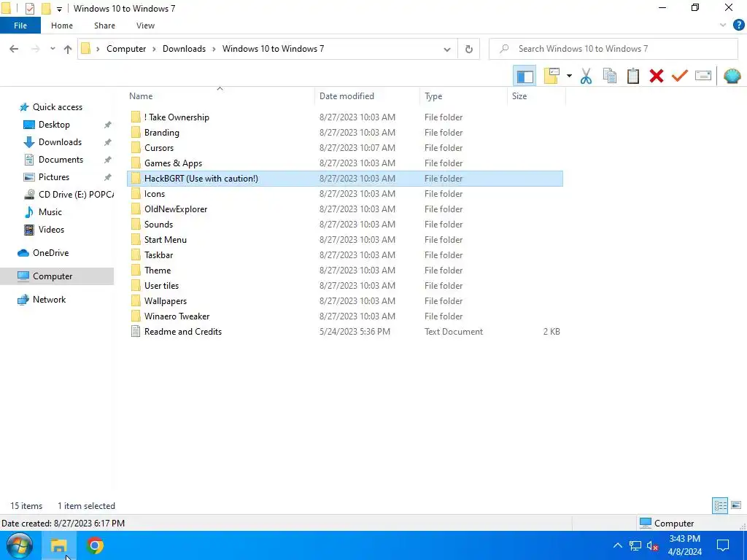
Task: Open Quick access in navigation pane
Action: (57, 107)
